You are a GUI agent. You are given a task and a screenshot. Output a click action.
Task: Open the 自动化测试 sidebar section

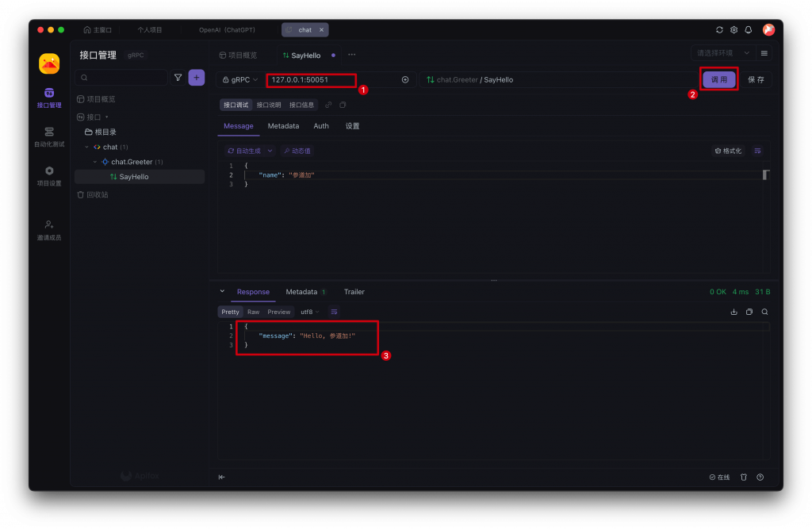(x=49, y=136)
